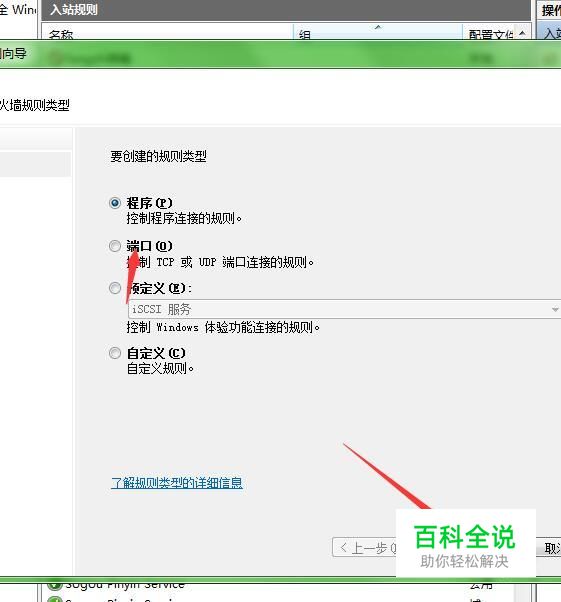Click the 配置文件 column header
Screen dimensions: 561x602
[x=491, y=34]
